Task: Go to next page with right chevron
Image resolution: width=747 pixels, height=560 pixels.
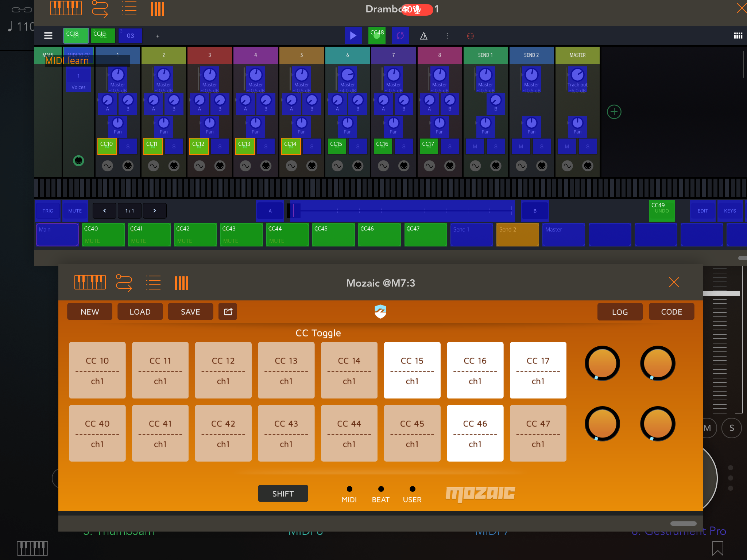Action: 155,211
